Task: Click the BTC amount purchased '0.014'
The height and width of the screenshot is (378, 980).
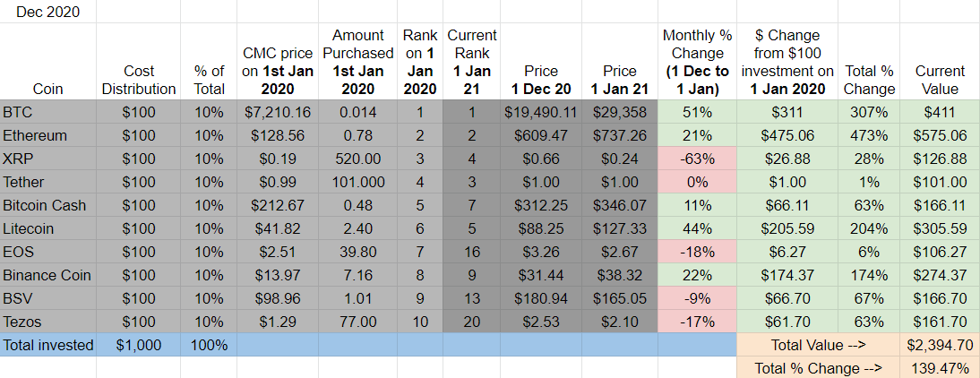Action: tap(358, 112)
